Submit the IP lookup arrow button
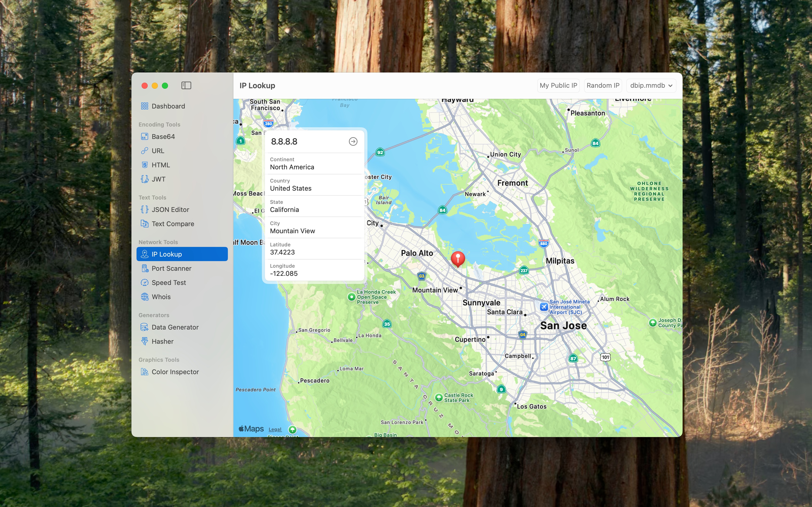812x507 pixels. point(353,141)
